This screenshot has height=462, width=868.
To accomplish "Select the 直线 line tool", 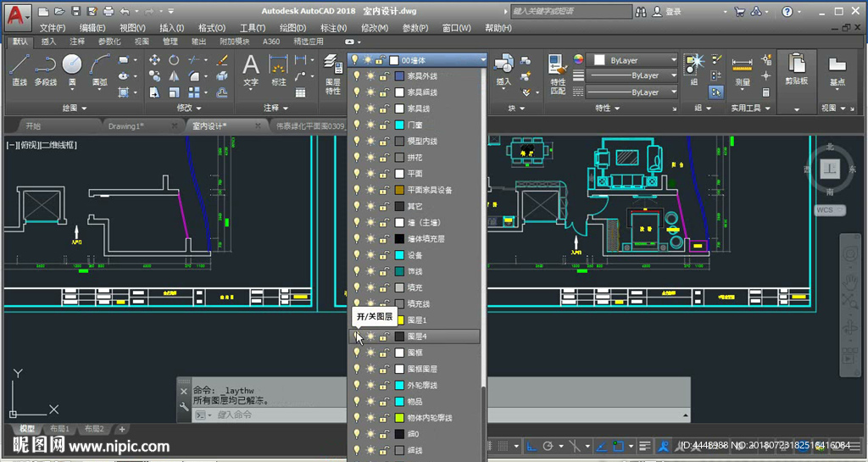I will (19, 70).
